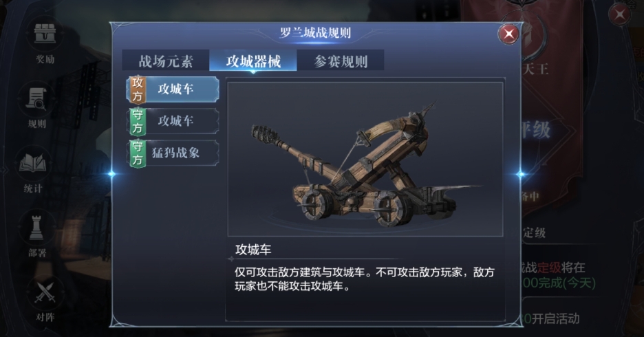Click the blue diamond on dialog's left edge
This screenshot has width=644, height=337.
tap(111, 174)
